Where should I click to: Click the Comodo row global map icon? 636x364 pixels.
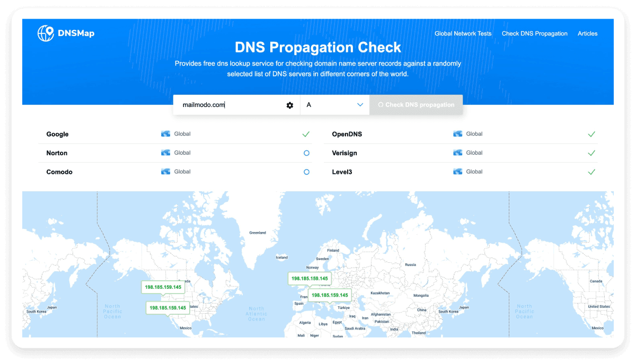(x=166, y=172)
